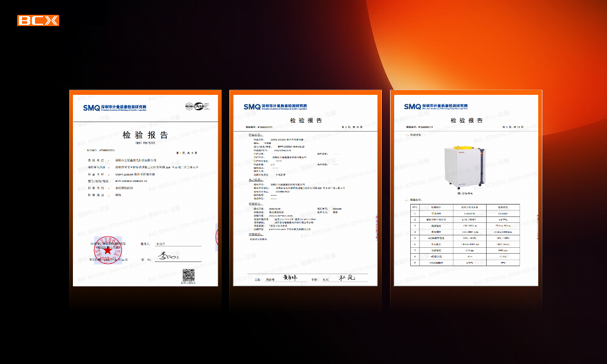Click the CNAS accreditation mark on first page
Screen dimensions: 607x364
pos(197,107)
